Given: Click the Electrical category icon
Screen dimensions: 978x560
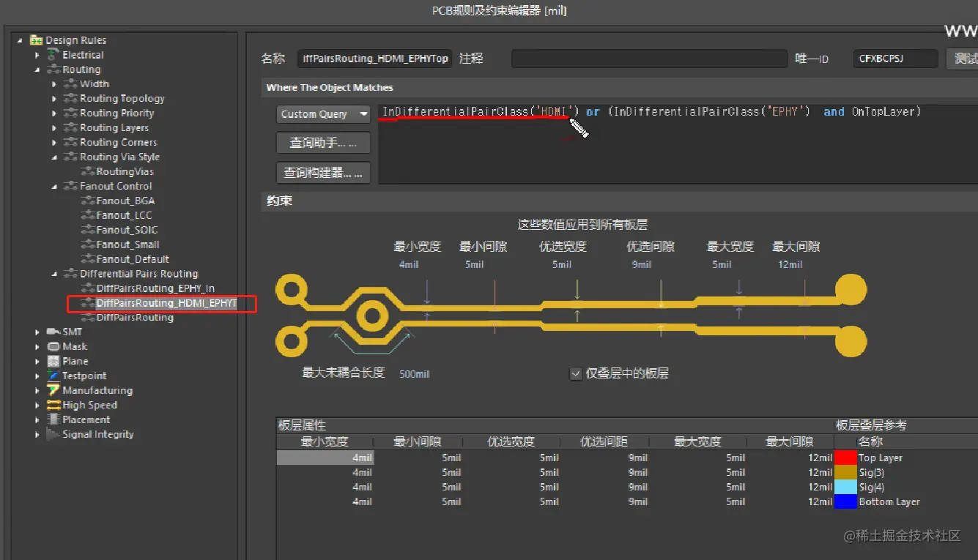Looking at the screenshot, I should (53, 55).
